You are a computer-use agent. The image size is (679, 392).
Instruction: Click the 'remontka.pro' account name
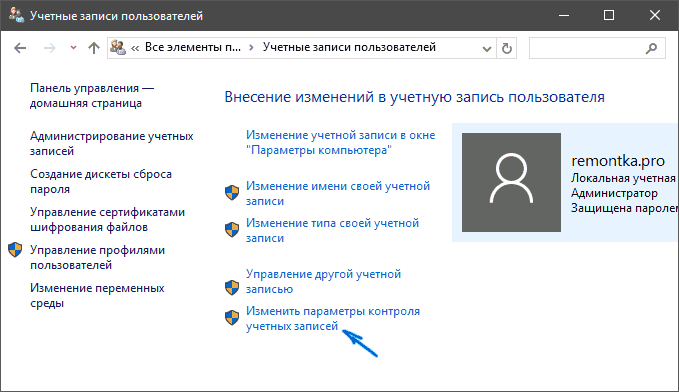(x=618, y=161)
